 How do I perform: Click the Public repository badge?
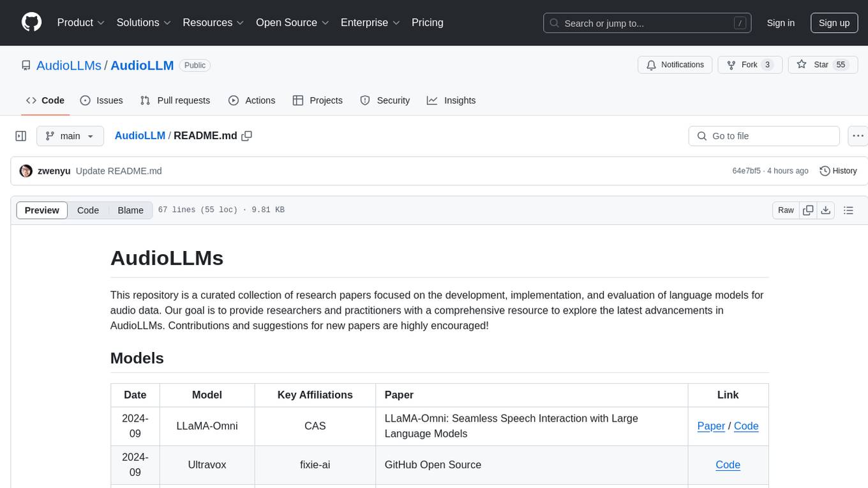(195, 65)
